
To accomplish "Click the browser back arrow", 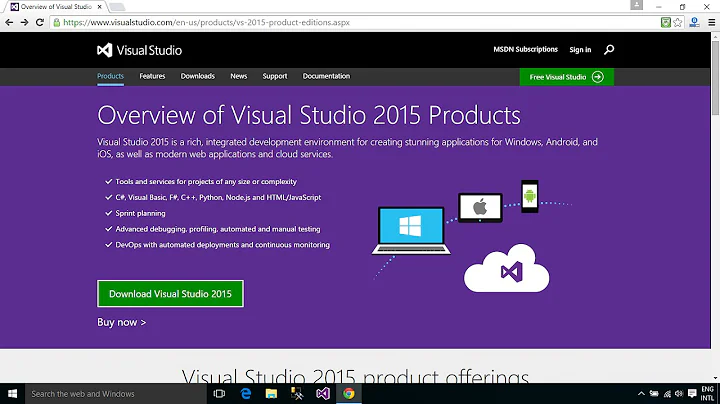I will coord(9,22).
